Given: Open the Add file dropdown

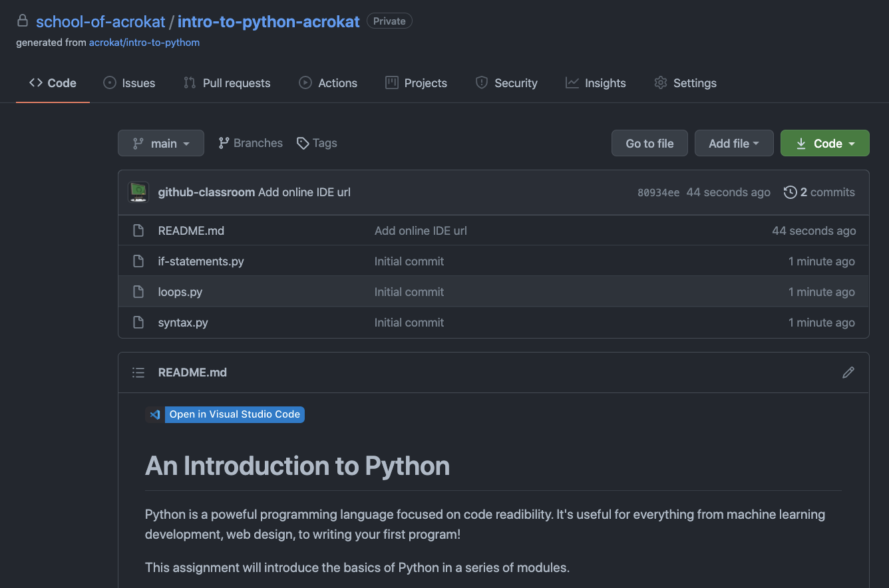Looking at the screenshot, I should (733, 144).
